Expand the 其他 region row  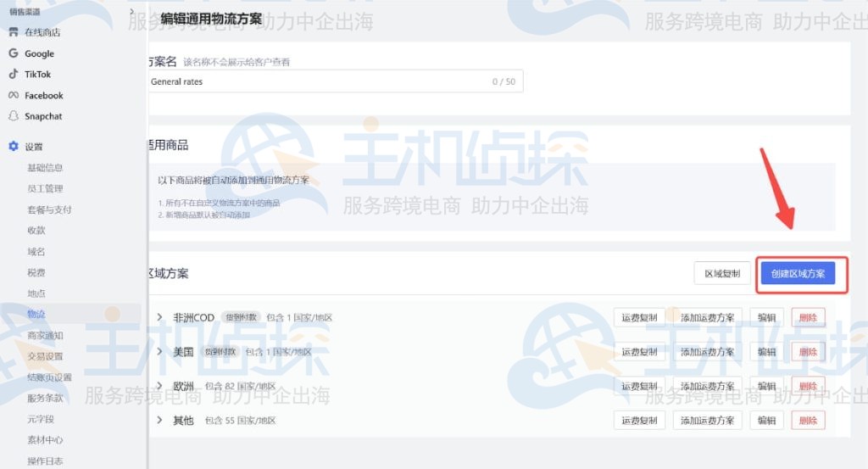[159, 421]
